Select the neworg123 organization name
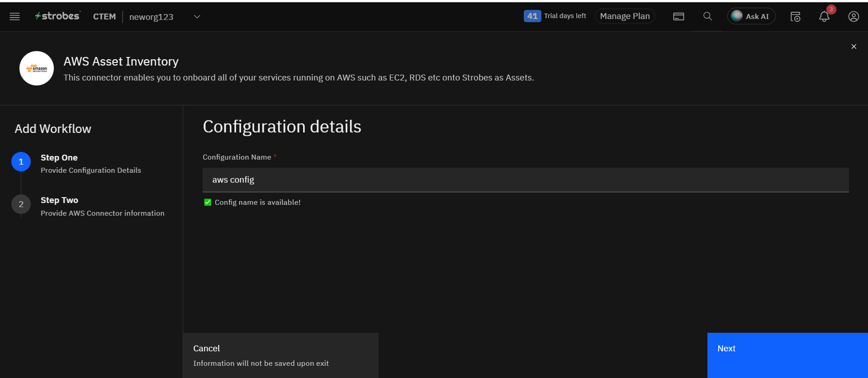 point(151,17)
